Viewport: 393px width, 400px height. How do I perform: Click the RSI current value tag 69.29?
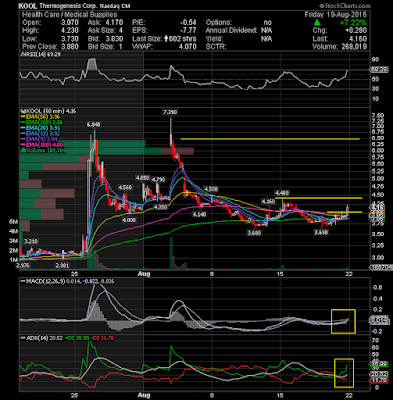pyautogui.click(x=378, y=70)
